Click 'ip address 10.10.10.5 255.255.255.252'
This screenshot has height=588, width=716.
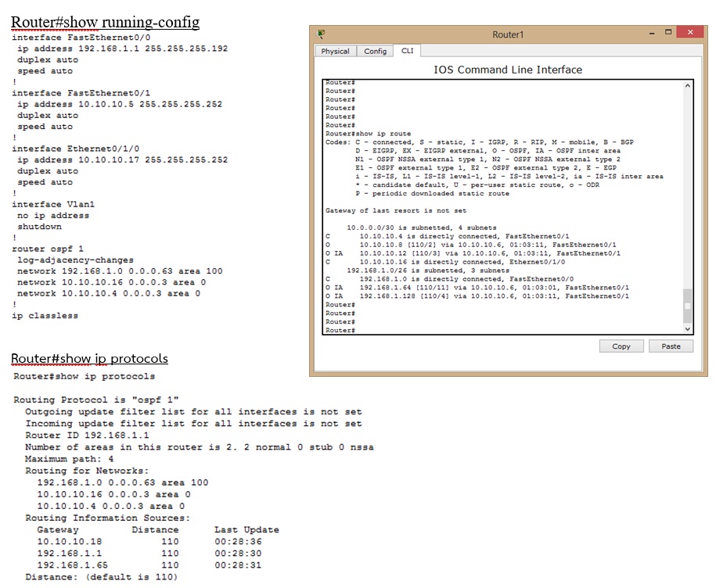120,104
